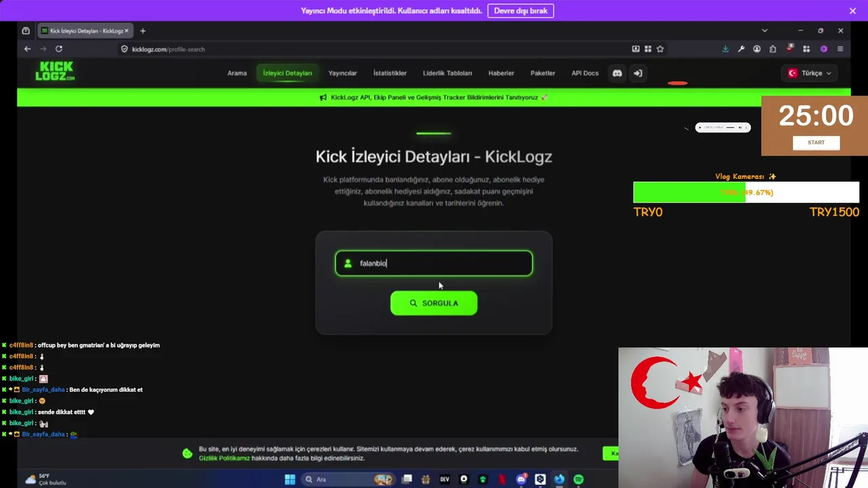Open the Paketler nav item
868x488 pixels.
[542, 73]
